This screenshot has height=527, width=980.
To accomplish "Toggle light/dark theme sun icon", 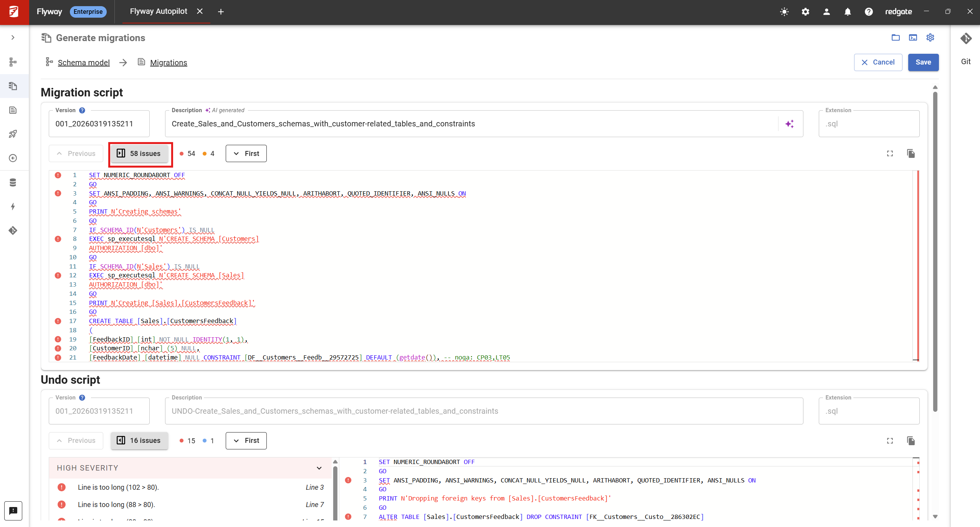I will (x=784, y=12).
